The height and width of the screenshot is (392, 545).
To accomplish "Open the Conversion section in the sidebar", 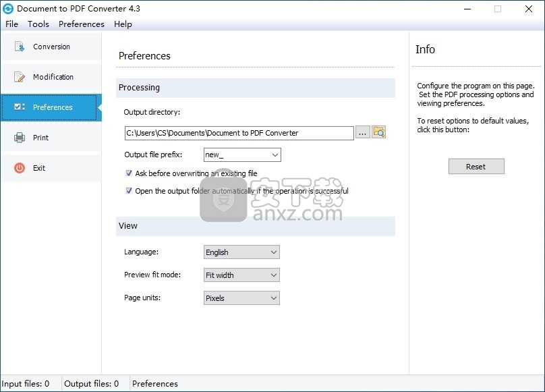I will coord(51,47).
